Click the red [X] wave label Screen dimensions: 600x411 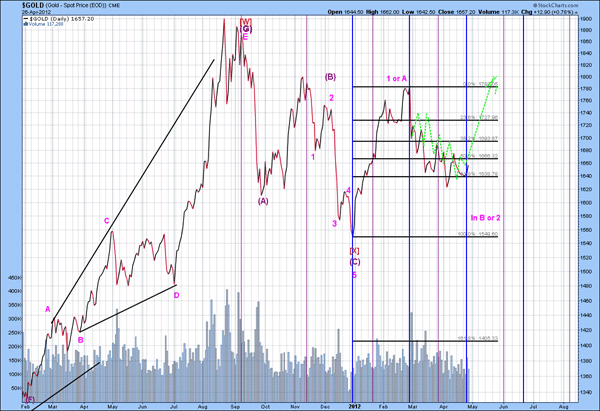pyautogui.click(x=354, y=251)
